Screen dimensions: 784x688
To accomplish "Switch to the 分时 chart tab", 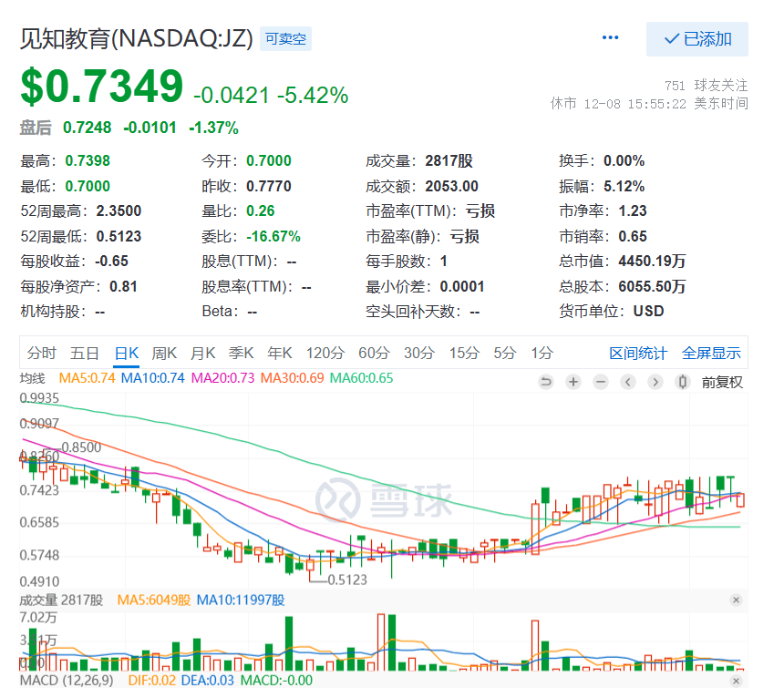I will point(42,354).
